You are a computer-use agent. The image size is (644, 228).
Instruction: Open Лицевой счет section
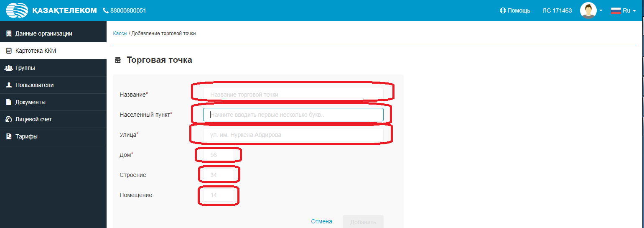[x=53, y=119]
